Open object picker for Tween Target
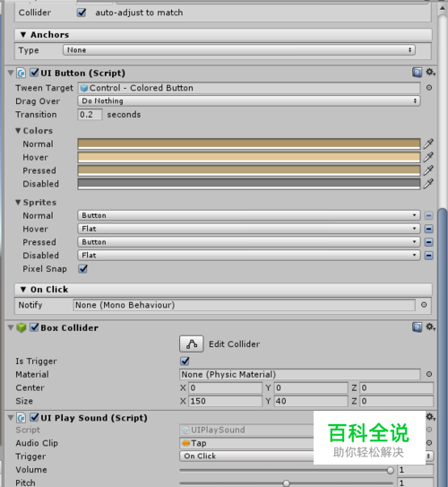Viewport: 448px width, 487px height. [429, 88]
